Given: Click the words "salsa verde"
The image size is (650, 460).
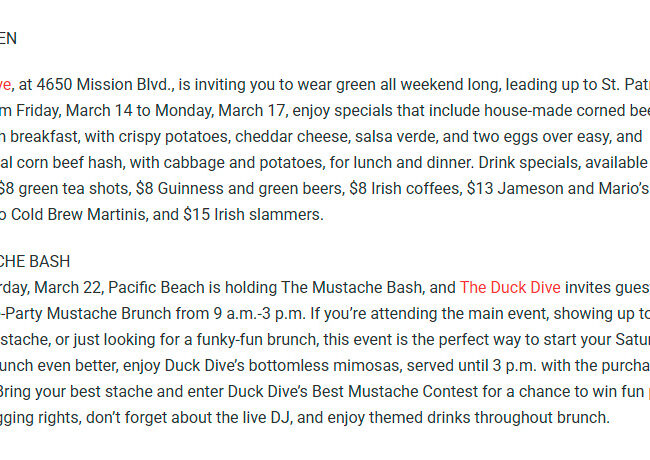Looking at the screenshot, I should tap(390, 135).
